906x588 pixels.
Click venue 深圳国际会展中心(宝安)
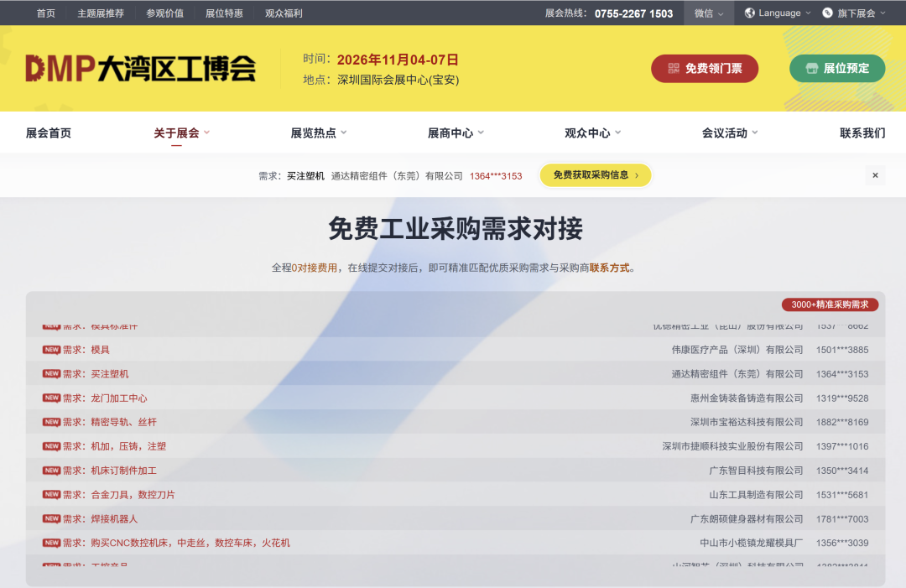pyautogui.click(x=398, y=80)
